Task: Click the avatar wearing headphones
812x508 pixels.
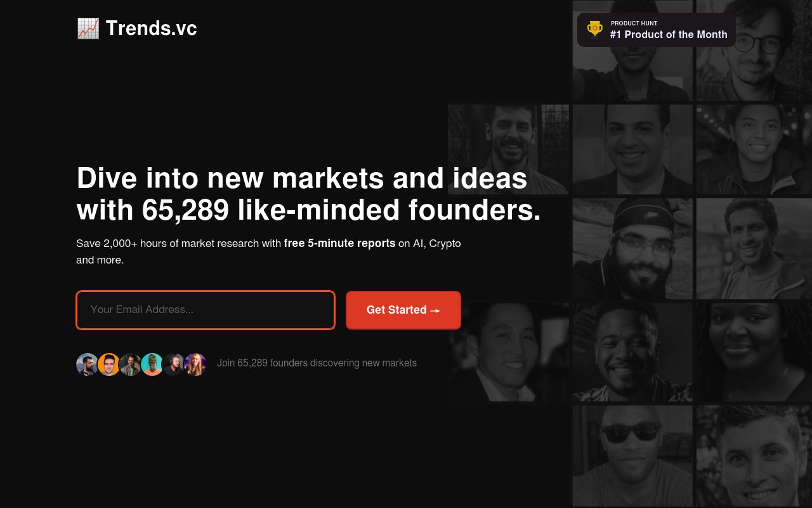Action: (x=174, y=364)
